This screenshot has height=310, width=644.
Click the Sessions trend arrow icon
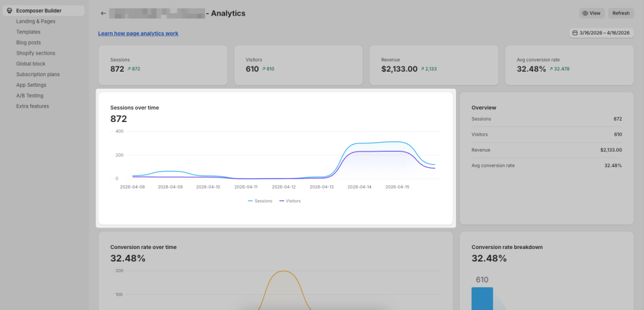click(130, 69)
